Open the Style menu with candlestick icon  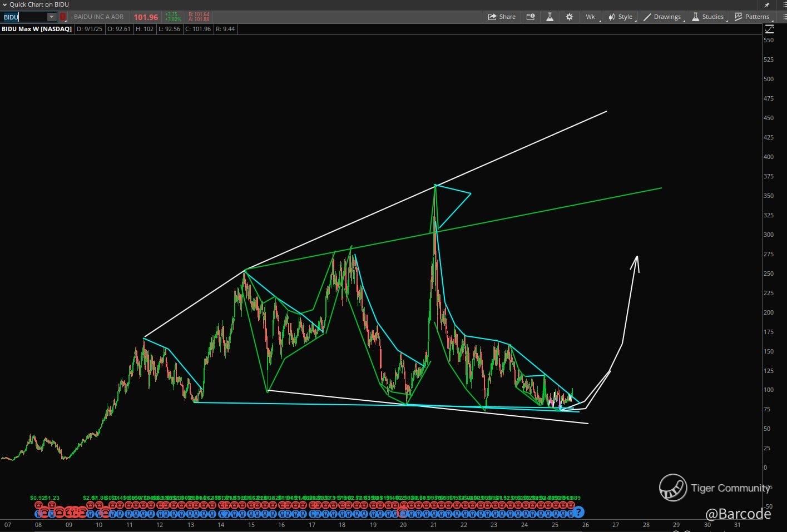click(x=620, y=17)
